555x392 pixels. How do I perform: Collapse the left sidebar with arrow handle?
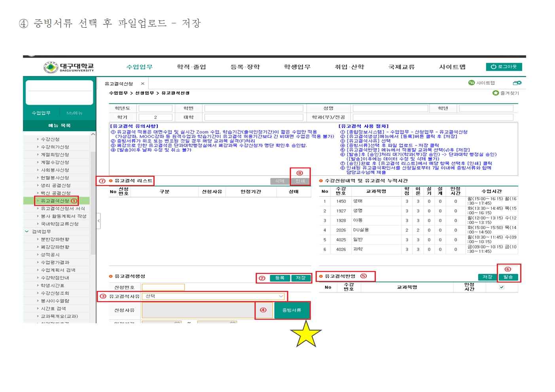[x=98, y=221]
